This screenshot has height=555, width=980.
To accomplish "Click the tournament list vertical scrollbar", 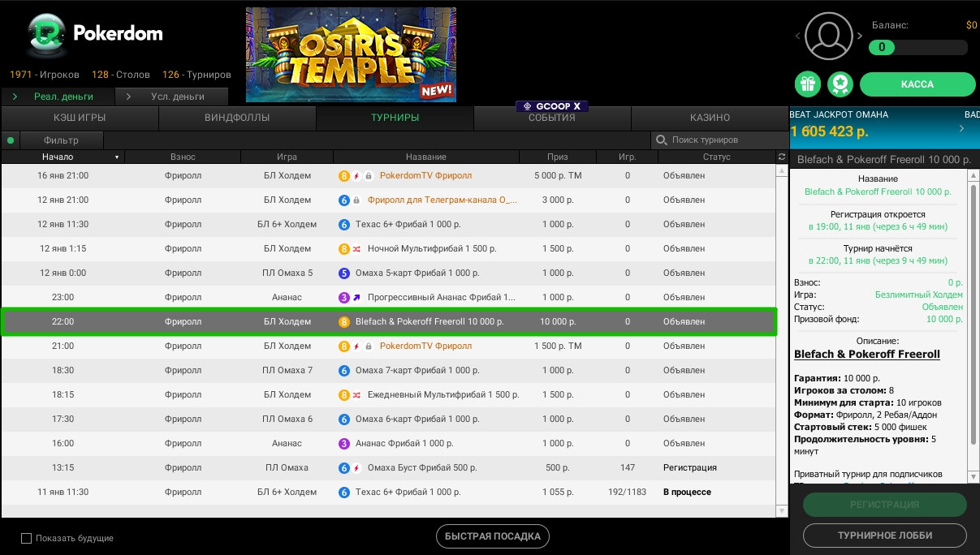I will pos(782,341).
